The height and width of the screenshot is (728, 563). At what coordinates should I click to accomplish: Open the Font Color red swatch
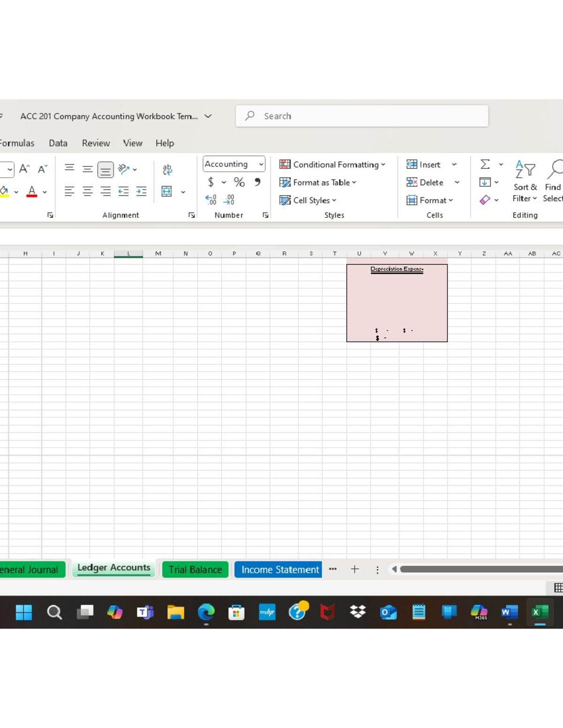click(x=31, y=191)
